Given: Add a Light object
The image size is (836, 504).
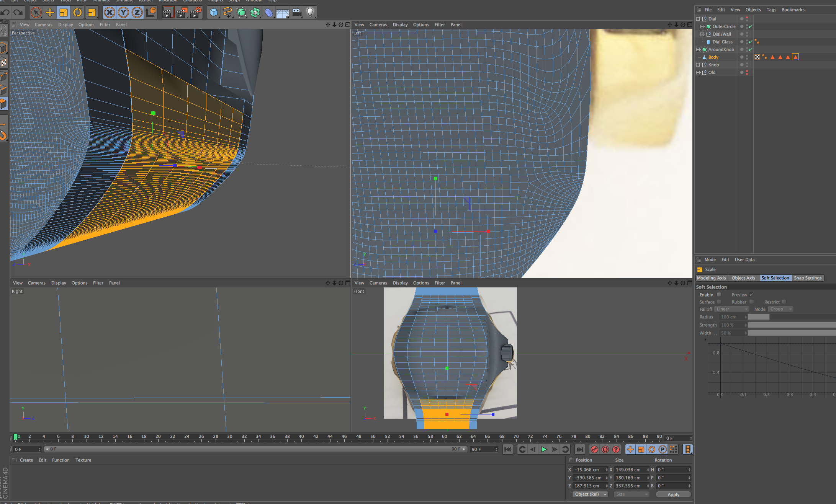Looking at the screenshot, I should click(x=311, y=13).
